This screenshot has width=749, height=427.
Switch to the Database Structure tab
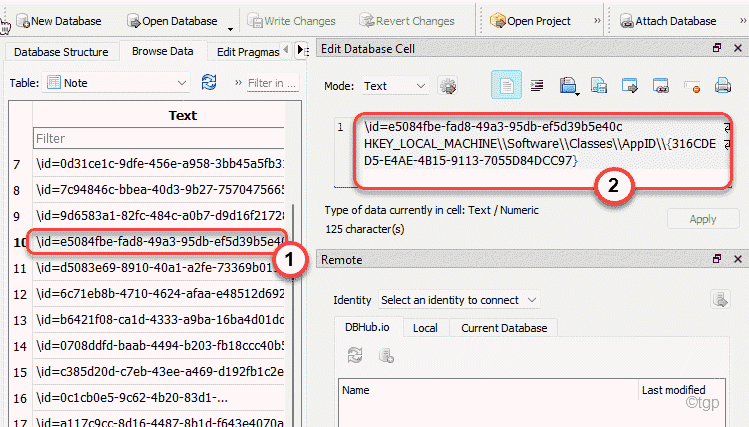[x=61, y=52]
